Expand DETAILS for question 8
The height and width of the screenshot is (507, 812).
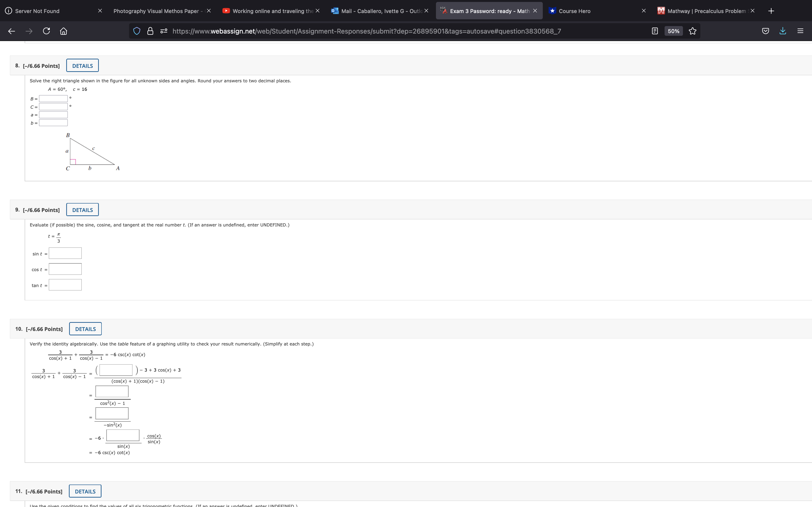tap(82, 66)
